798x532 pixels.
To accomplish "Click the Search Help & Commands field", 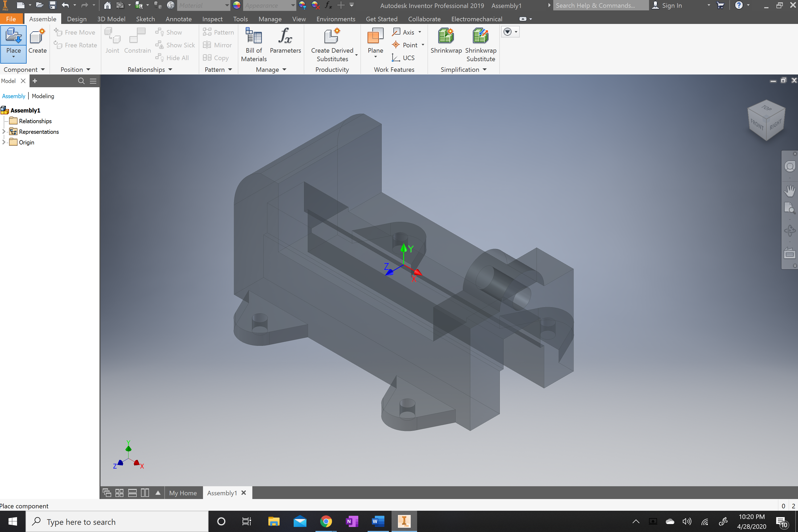I will pos(601,5).
